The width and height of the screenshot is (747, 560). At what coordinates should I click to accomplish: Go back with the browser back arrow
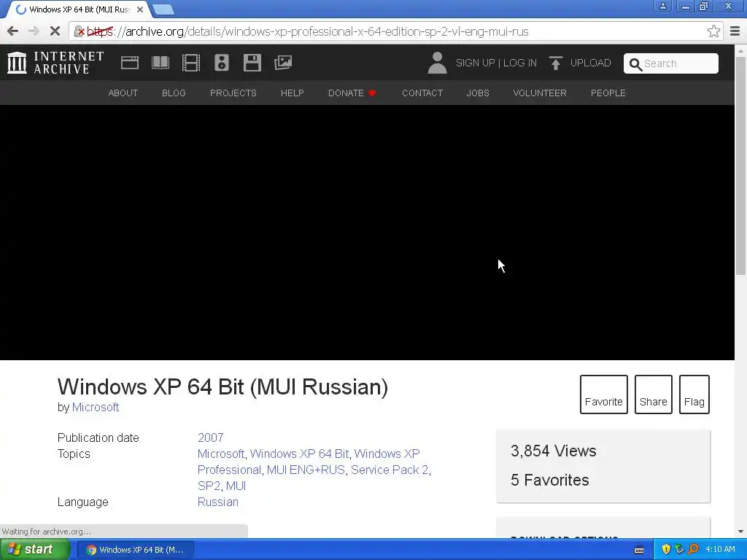click(x=13, y=31)
